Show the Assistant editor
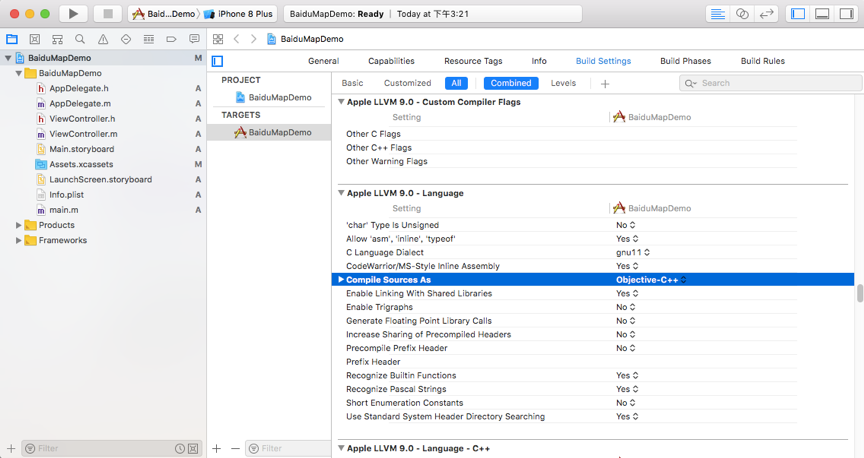This screenshot has width=864, height=458. (x=742, y=14)
